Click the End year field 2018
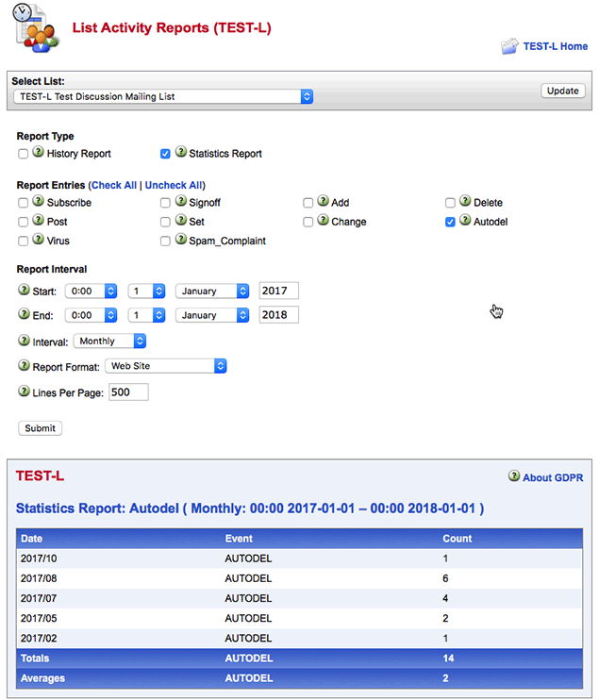This screenshot has width=599, height=700. 279,315
